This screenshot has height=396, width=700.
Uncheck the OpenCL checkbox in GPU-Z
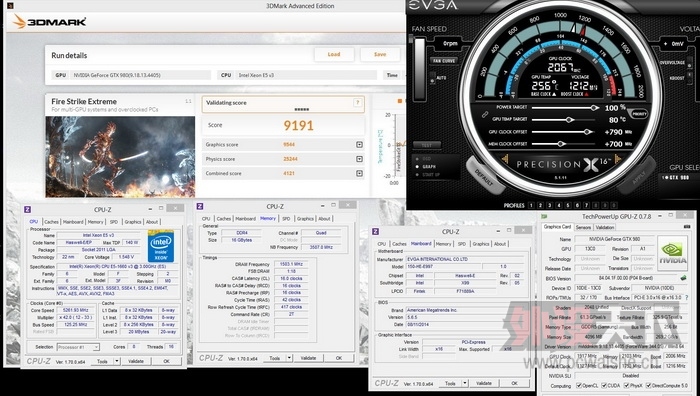[579, 385]
